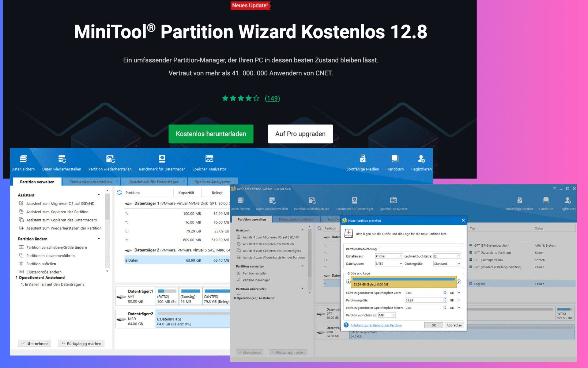Click the yellow partition size bar
Viewport: 588px width, 368px height.
(x=403, y=282)
